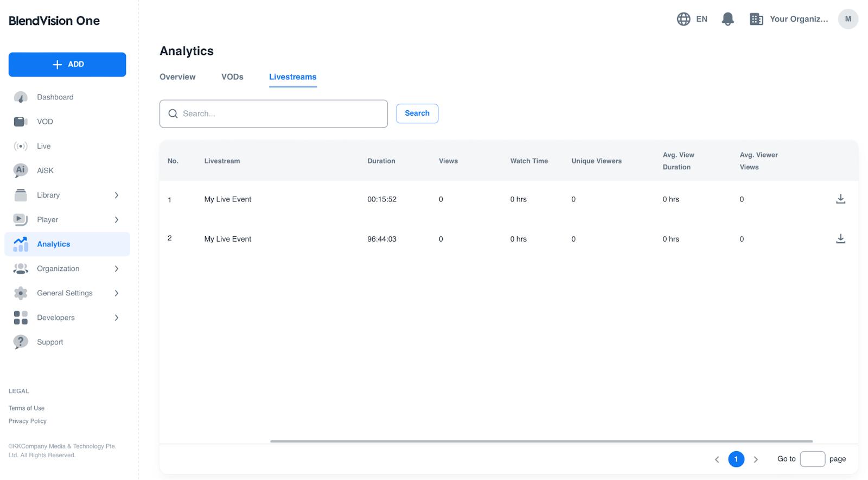Expand the General Settings submenu
868x480 pixels.
[x=116, y=293]
